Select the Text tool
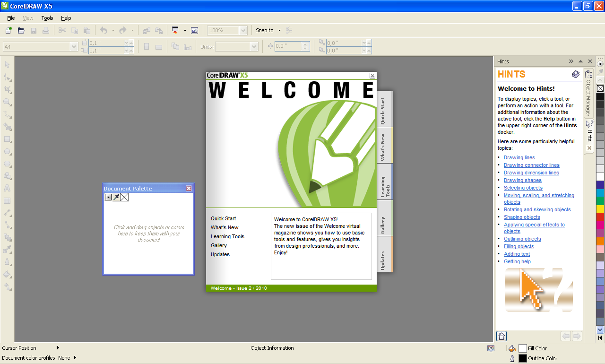 point(7,188)
